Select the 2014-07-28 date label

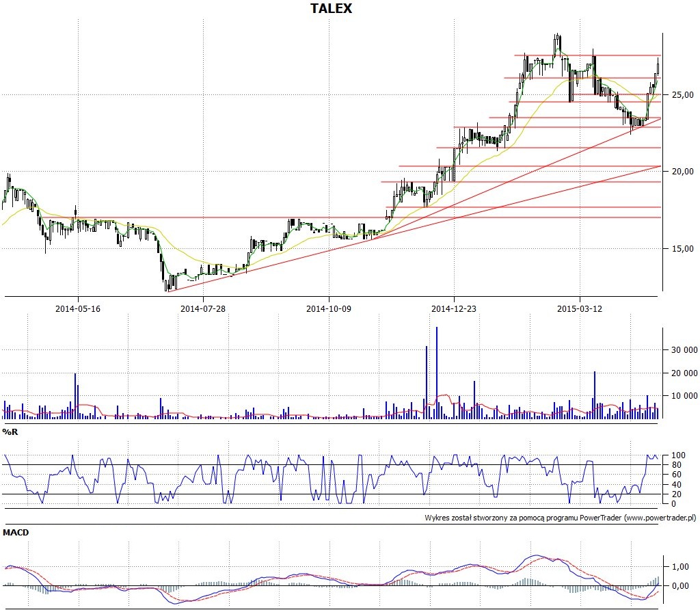click(203, 308)
